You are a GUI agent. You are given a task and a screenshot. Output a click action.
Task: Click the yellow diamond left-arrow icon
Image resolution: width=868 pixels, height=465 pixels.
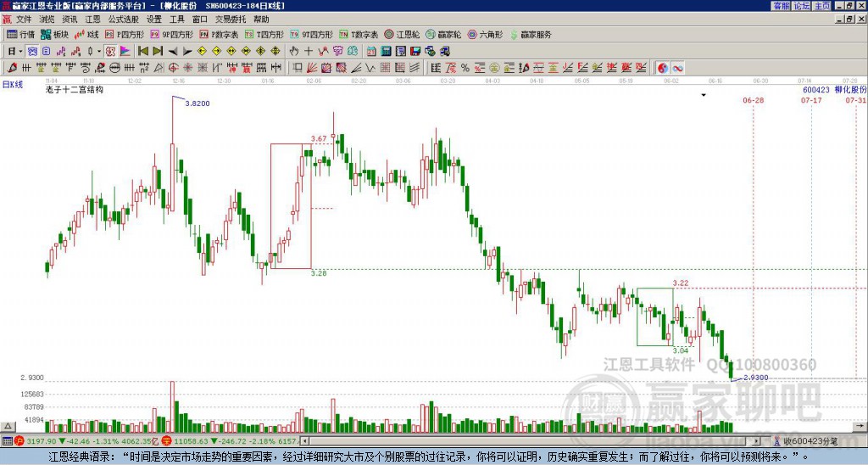pos(202,52)
